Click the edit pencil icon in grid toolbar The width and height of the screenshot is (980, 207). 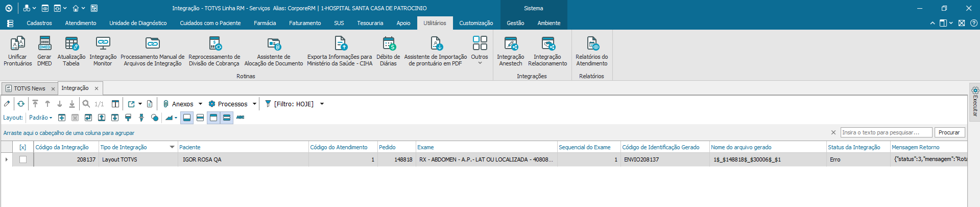point(7,104)
